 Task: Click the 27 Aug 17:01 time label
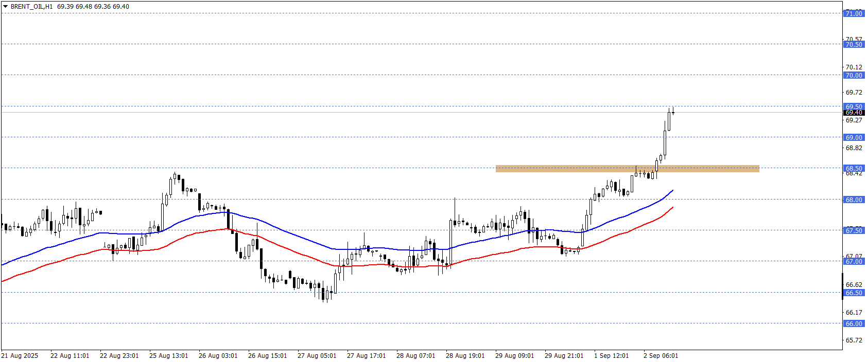pos(366,356)
